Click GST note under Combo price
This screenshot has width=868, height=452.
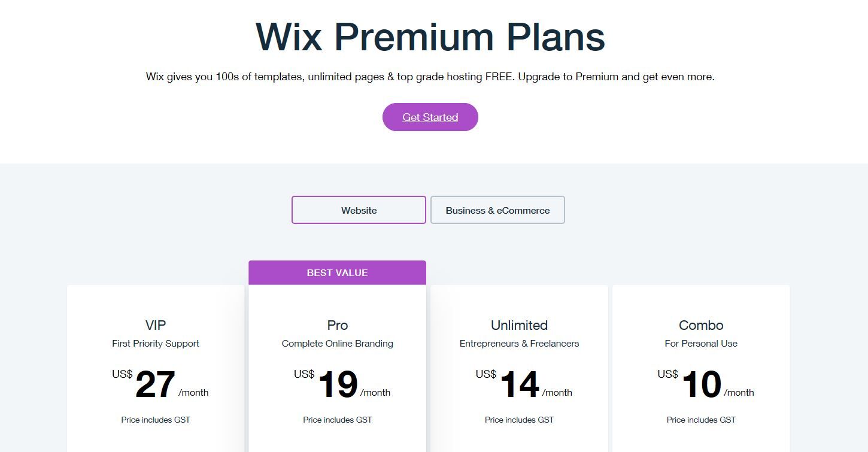(x=701, y=420)
